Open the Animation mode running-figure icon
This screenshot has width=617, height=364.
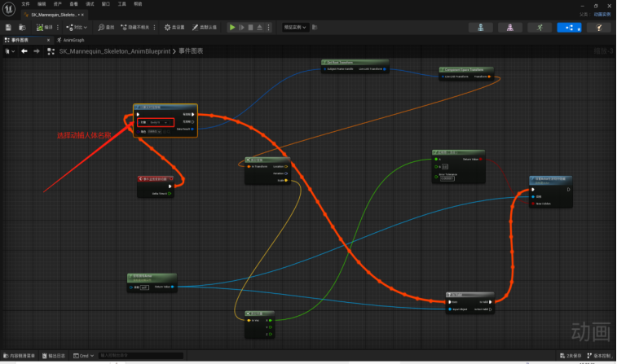point(540,28)
